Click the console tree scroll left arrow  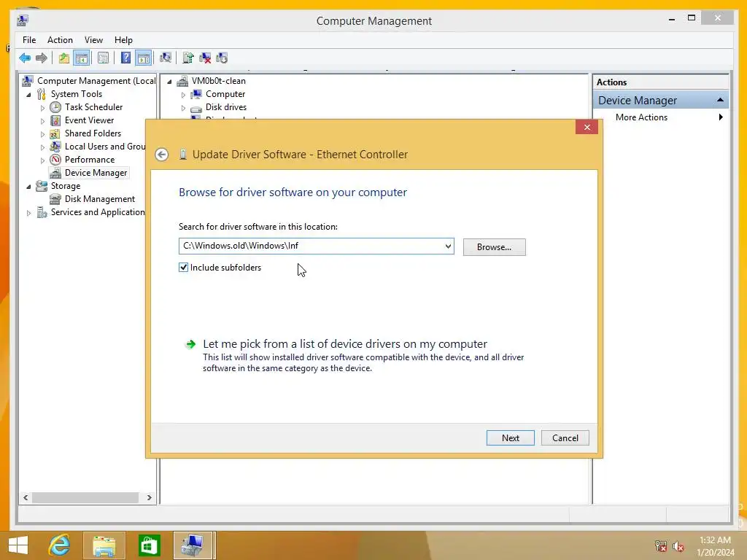click(26, 497)
